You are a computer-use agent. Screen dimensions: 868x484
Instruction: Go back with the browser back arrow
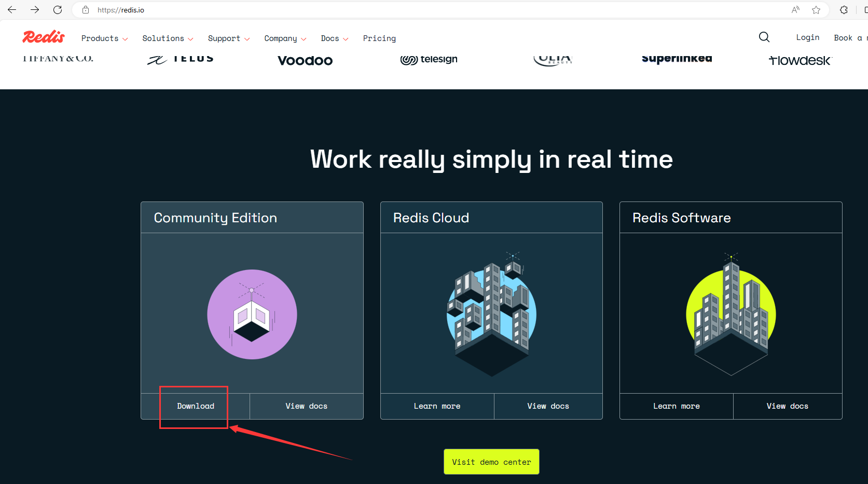[12, 10]
